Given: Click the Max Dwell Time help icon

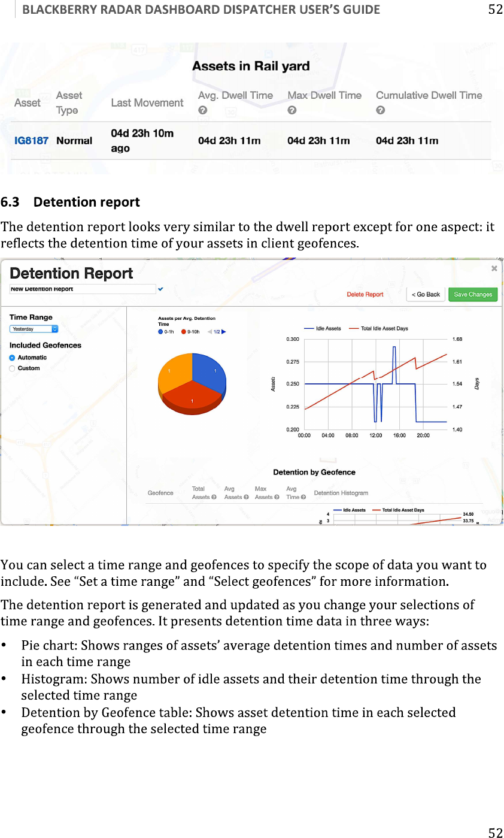Looking at the screenshot, I should 292,111.
